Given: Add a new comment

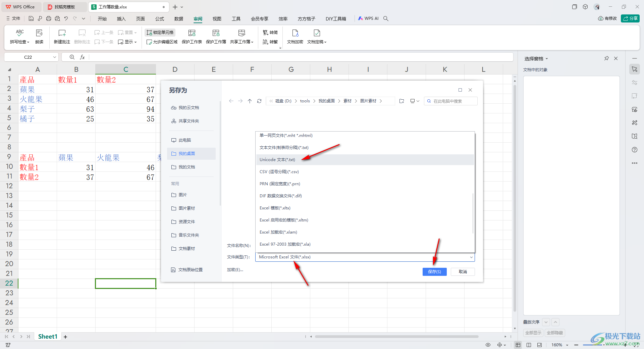Looking at the screenshot, I should coord(62,36).
